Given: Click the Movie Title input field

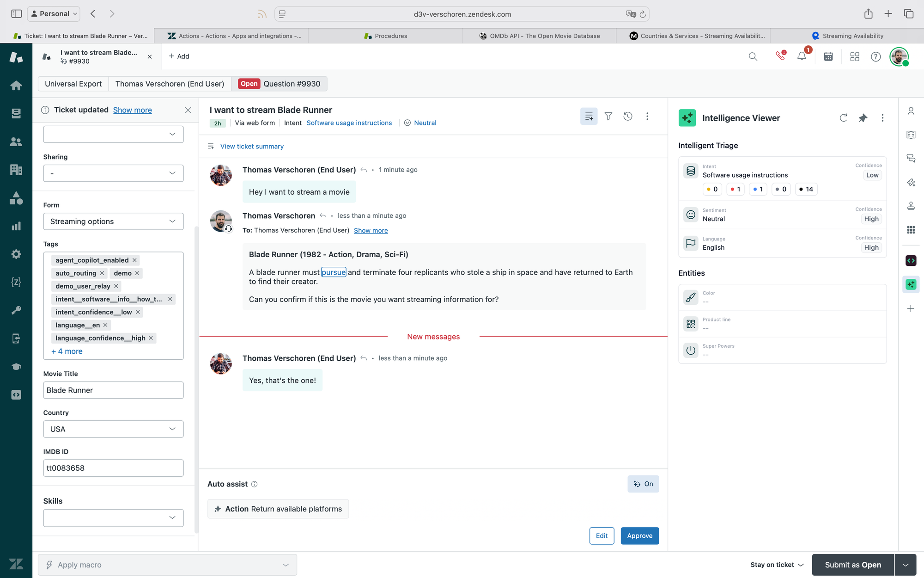Looking at the screenshot, I should 113,390.
